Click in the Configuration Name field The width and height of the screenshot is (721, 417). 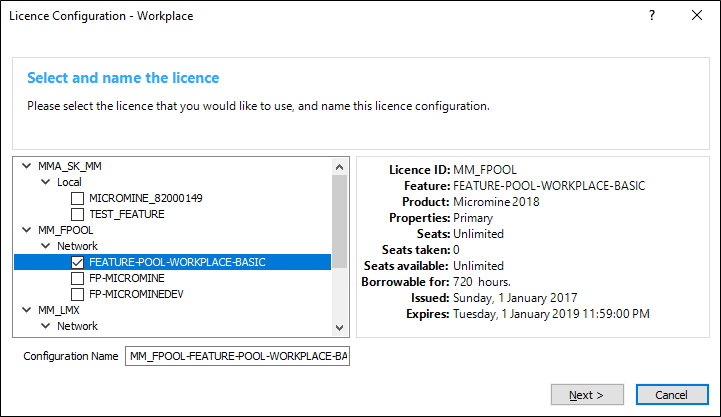point(237,356)
